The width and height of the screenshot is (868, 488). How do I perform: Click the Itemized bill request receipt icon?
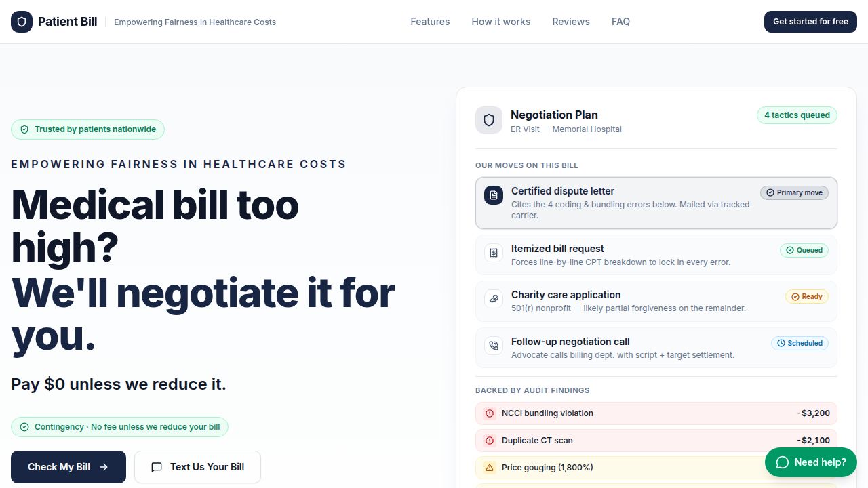494,253
